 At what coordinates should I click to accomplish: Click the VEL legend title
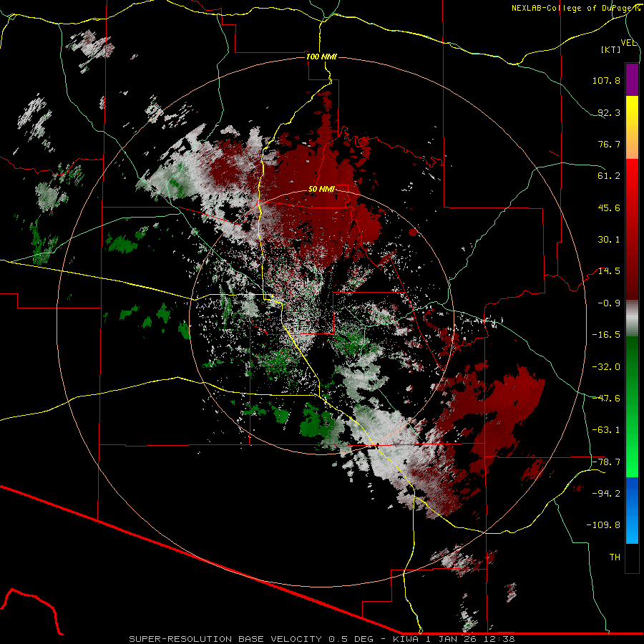tap(628, 43)
